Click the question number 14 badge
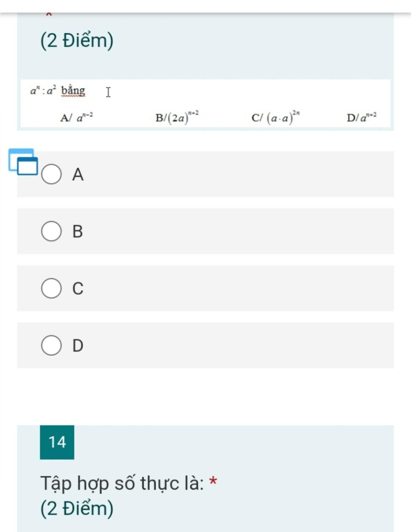The height and width of the screenshot is (532, 411). coord(57,442)
